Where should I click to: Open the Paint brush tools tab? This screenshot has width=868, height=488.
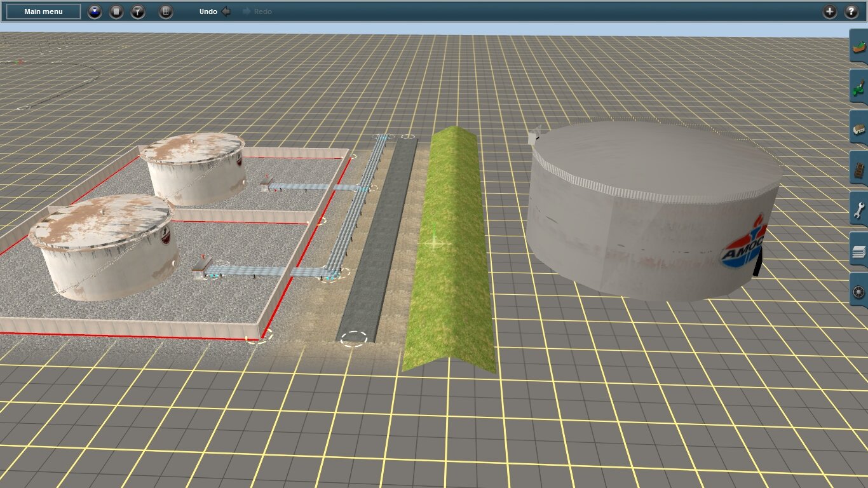tap(858, 86)
